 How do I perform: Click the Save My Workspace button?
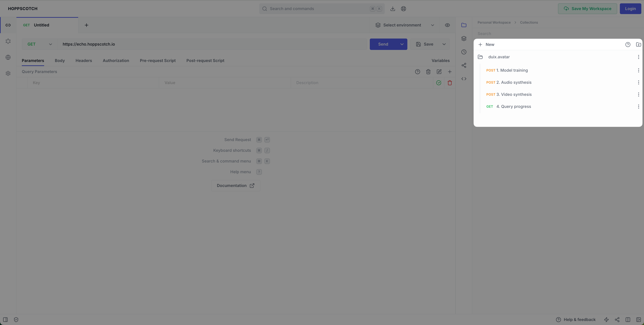pos(587,9)
